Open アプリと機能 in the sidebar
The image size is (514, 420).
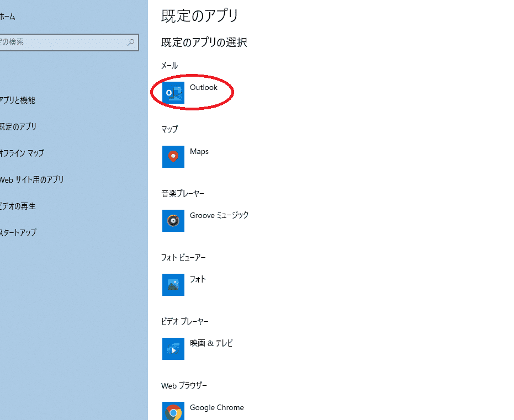click(x=18, y=100)
